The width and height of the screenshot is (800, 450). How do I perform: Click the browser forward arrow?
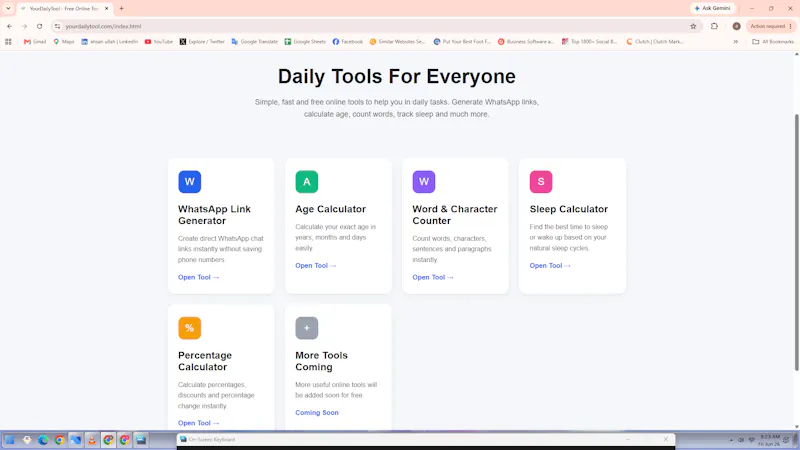pyautogui.click(x=24, y=26)
